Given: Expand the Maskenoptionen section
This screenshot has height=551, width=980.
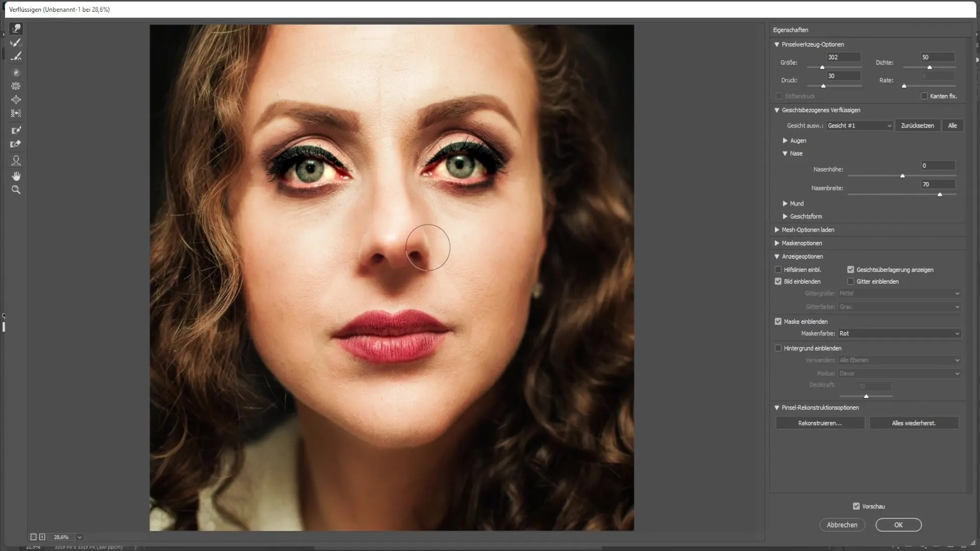Looking at the screenshot, I should click(x=777, y=243).
